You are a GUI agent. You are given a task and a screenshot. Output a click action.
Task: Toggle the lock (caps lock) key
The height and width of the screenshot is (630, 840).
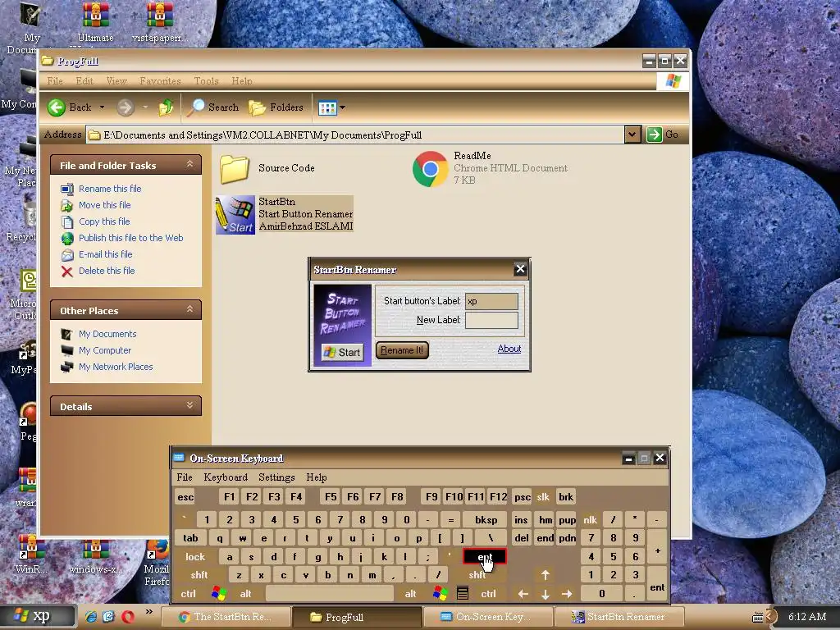(x=195, y=557)
